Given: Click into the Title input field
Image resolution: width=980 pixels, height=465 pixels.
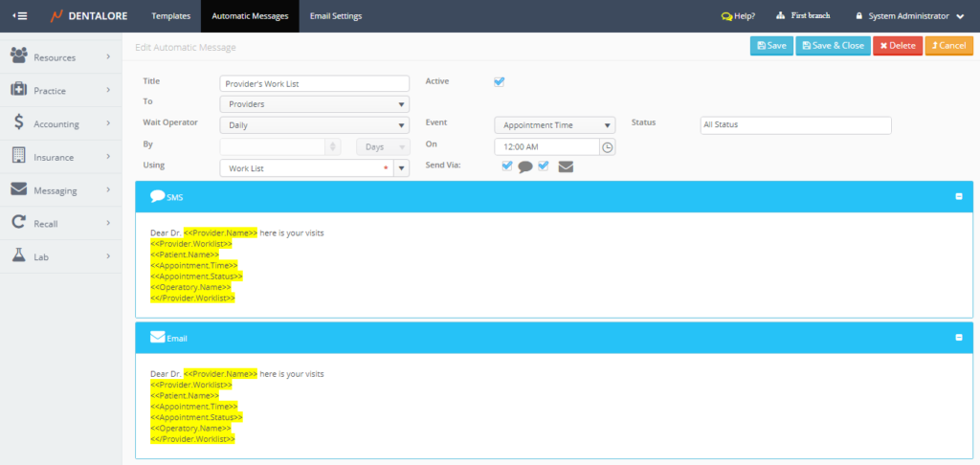Looking at the screenshot, I should (x=314, y=83).
